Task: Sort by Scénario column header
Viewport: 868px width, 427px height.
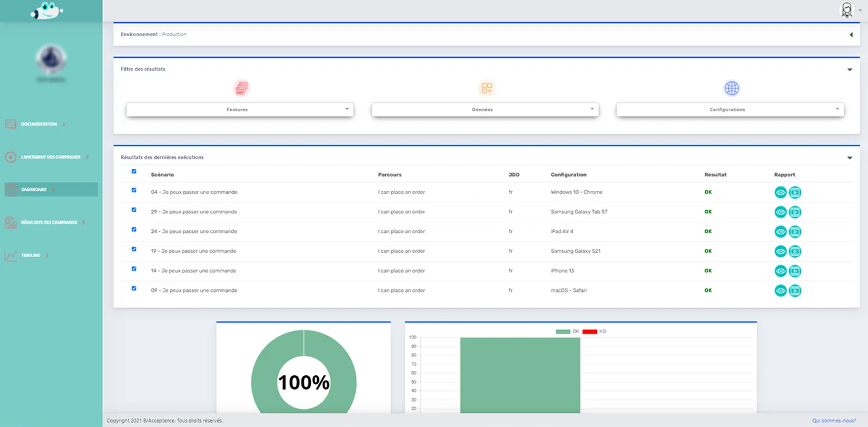Action: click(x=162, y=175)
